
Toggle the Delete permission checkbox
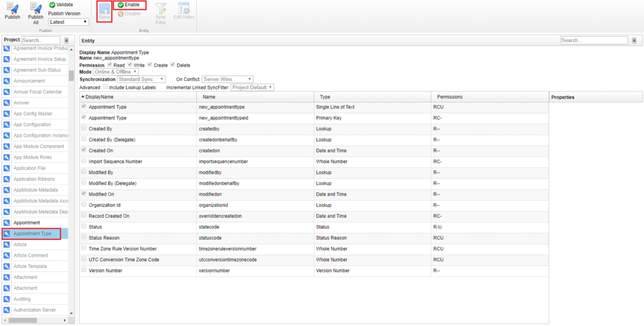coord(173,65)
